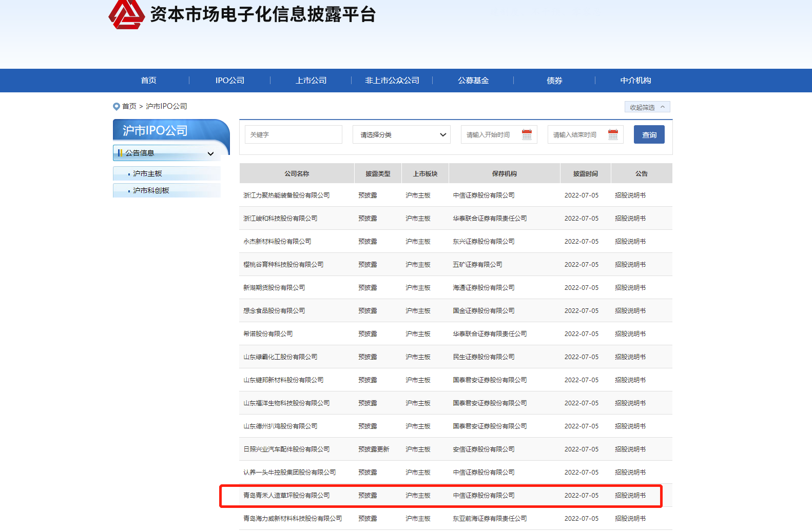Click the 披露时间 column header
Image resolution: width=812 pixels, height=531 pixels.
point(586,174)
